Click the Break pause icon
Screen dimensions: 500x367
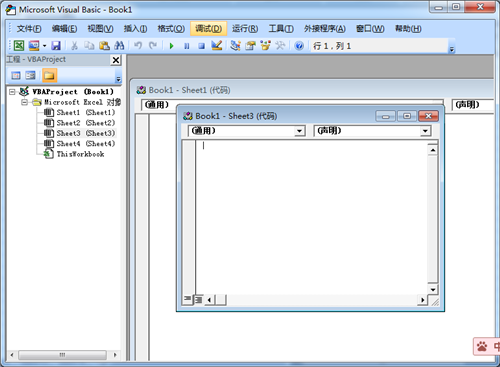tap(187, 46)
